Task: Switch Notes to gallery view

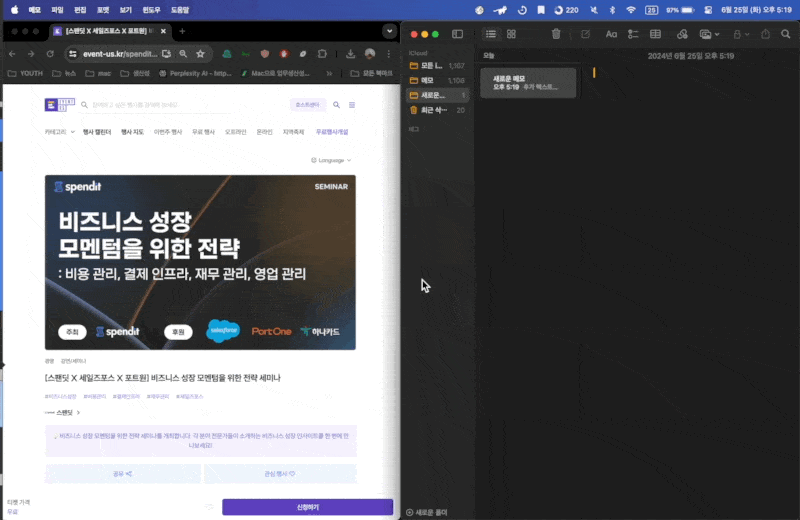Action: pyautogui.click(x=511, y=34)
